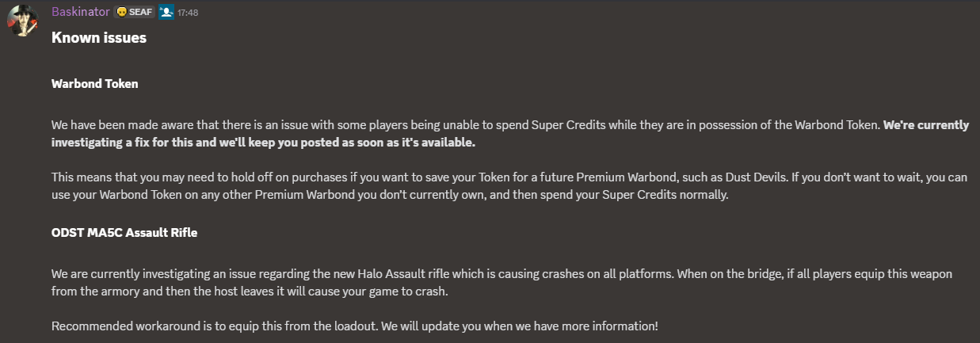
Task: Click the username Baskinator
Action: point(81,12)
